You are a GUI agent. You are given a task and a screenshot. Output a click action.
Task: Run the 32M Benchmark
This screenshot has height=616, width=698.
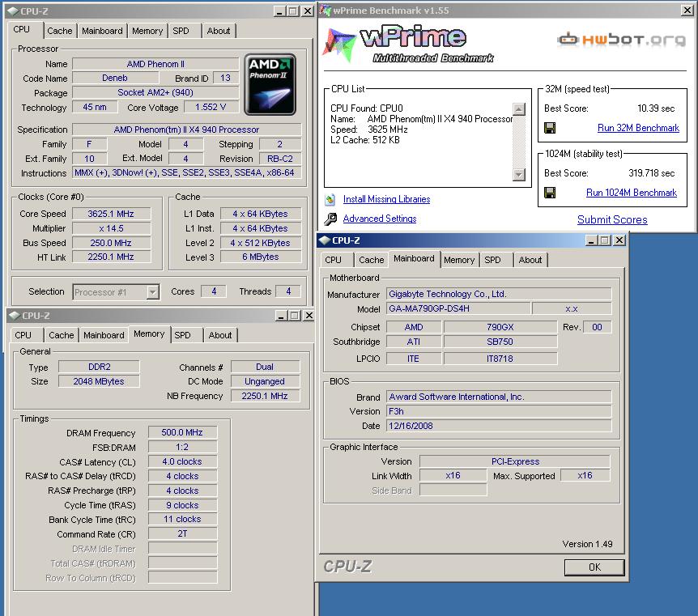638,128
